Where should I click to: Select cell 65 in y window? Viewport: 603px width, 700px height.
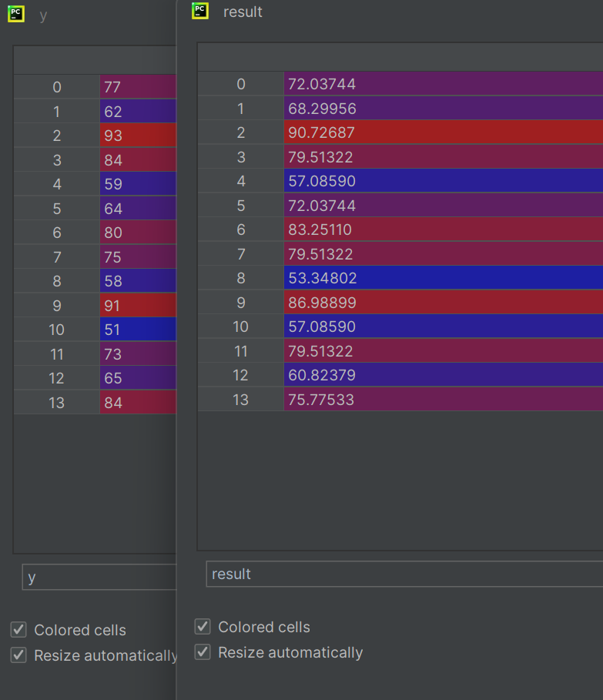pos(139,378)
